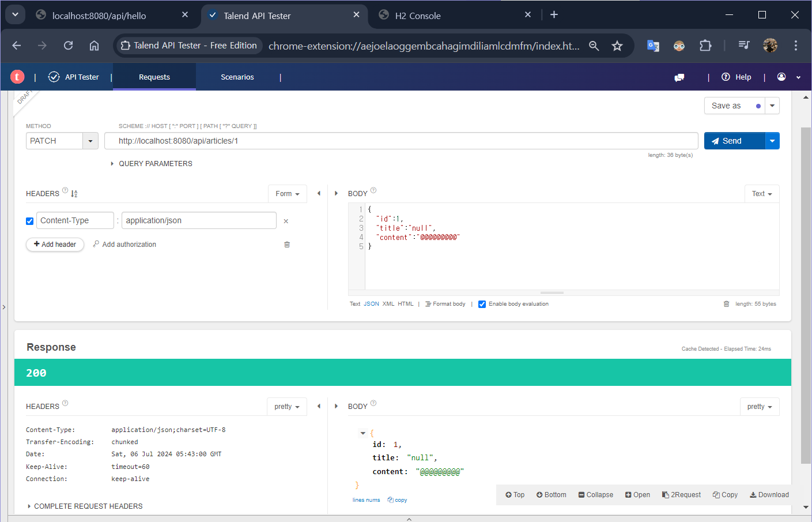Toggle lines nums in the response body
Image resolution: width=812 pixels, height=522 pixels.
point(366,500)
